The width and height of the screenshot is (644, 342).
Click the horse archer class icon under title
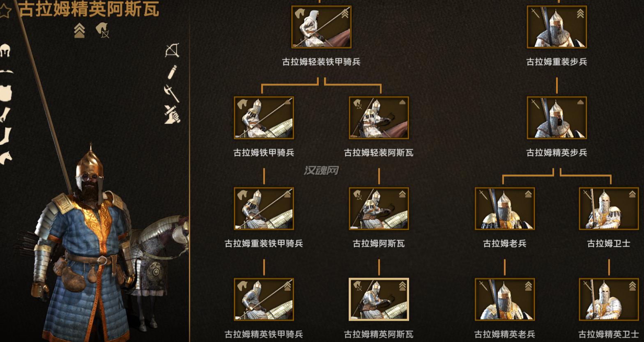[x=103, y=30]
